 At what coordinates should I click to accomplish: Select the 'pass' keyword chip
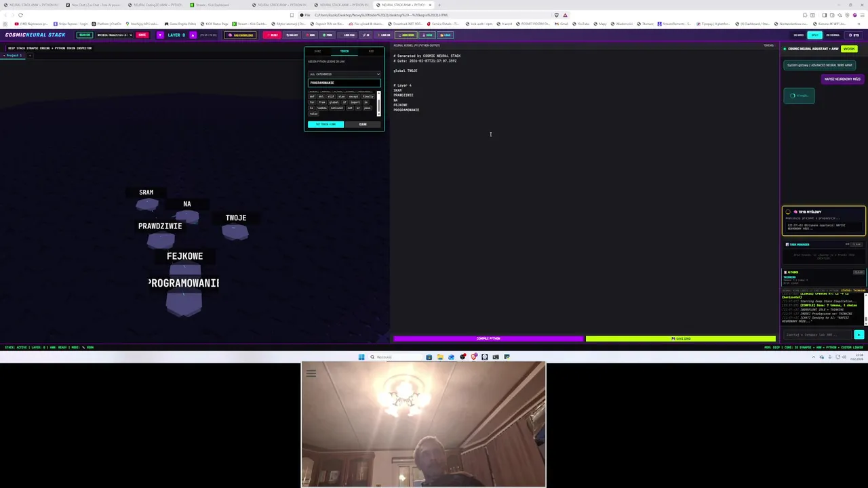pyautogui.click(x=367, y=108)
